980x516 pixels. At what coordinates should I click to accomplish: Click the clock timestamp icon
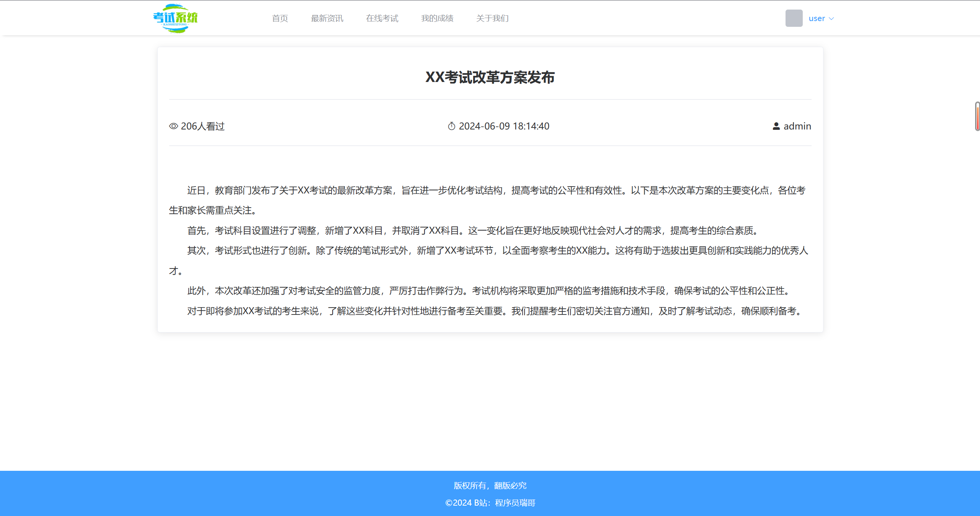point(452,126)
